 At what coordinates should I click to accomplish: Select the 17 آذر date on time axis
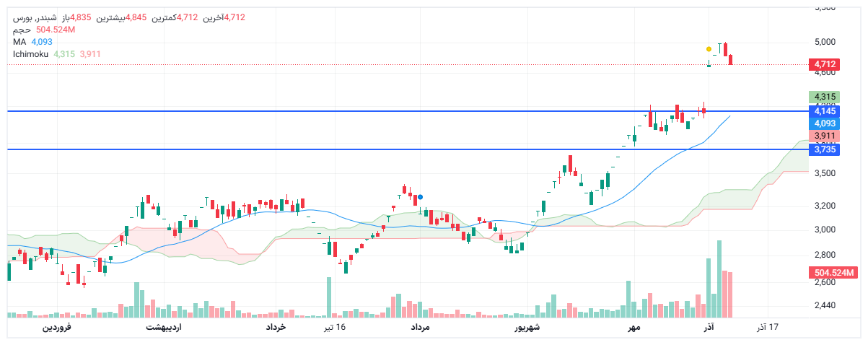768,328
